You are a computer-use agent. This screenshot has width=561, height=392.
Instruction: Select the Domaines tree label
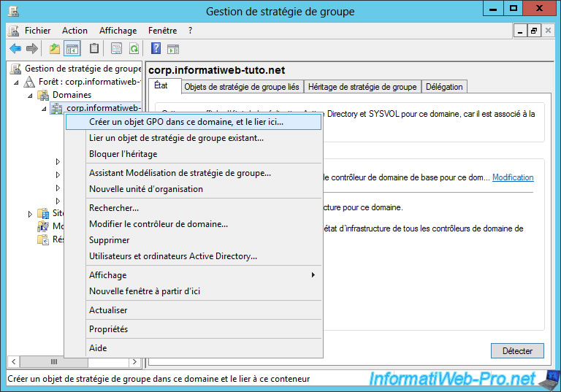coord(72,95)
